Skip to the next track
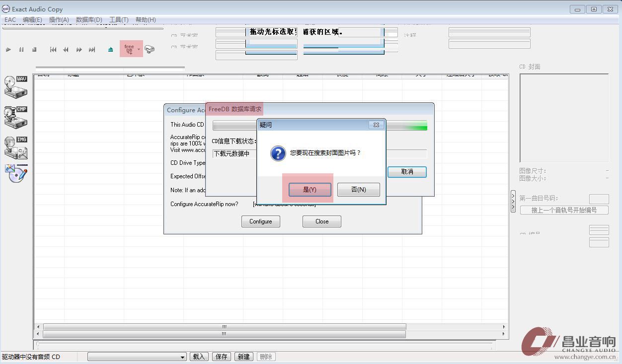622x364 pixels. (x=92, y=50)
